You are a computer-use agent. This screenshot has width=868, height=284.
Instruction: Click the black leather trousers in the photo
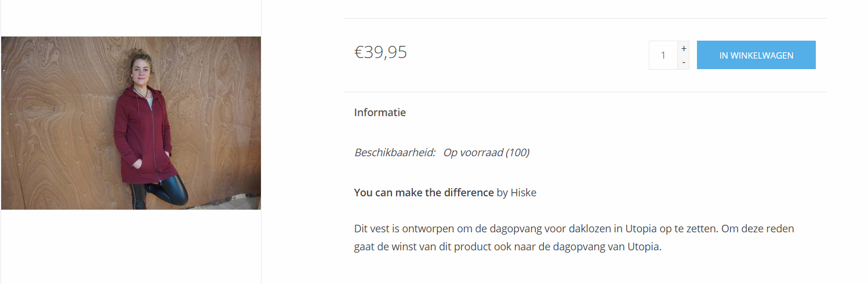pos(164,192)
